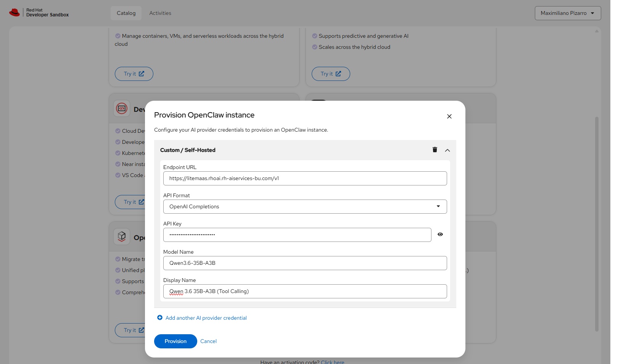Focus the API Key input field
This screenshot has width=618, height=364.
[297, 235]
